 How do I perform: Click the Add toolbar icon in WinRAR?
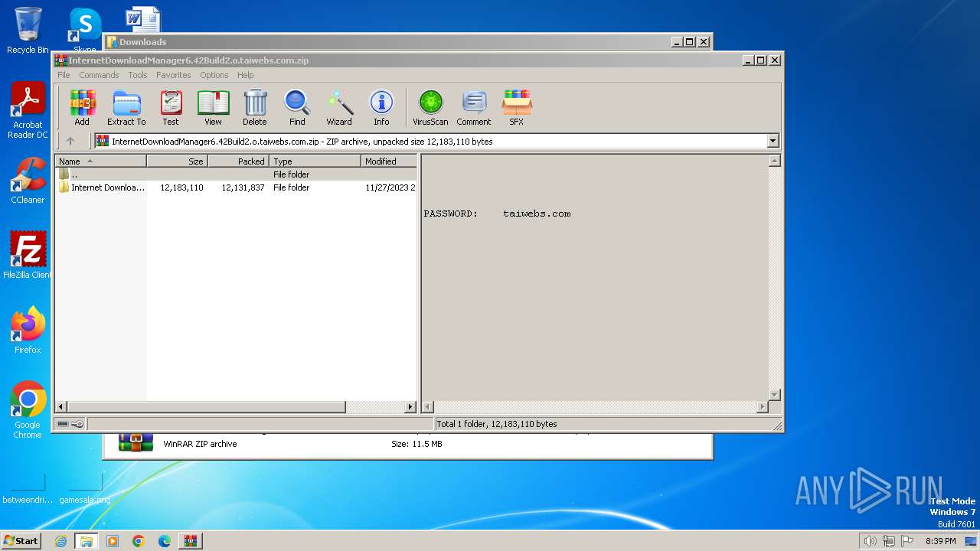(x=82, y=107)
